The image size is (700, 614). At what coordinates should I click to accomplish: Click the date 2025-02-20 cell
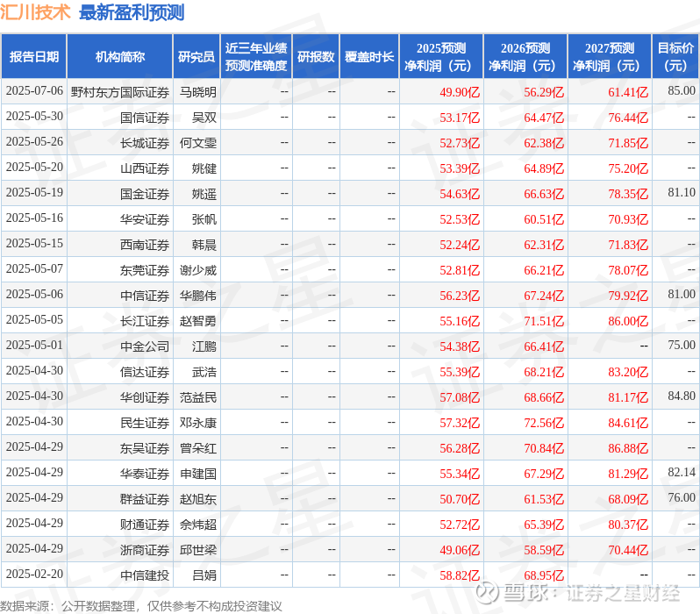click(x=34, y=575)
